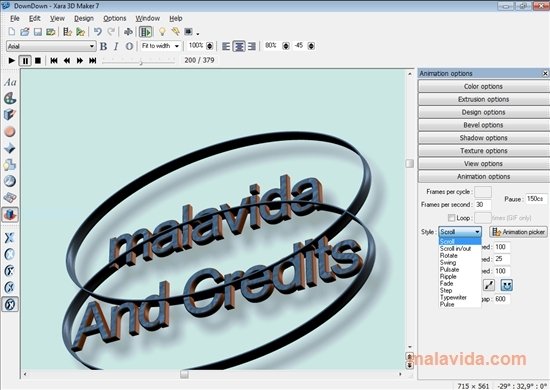Choose Rotate in the style list
The height and width of the screenshot is (390, 550).
coord(460,256)
